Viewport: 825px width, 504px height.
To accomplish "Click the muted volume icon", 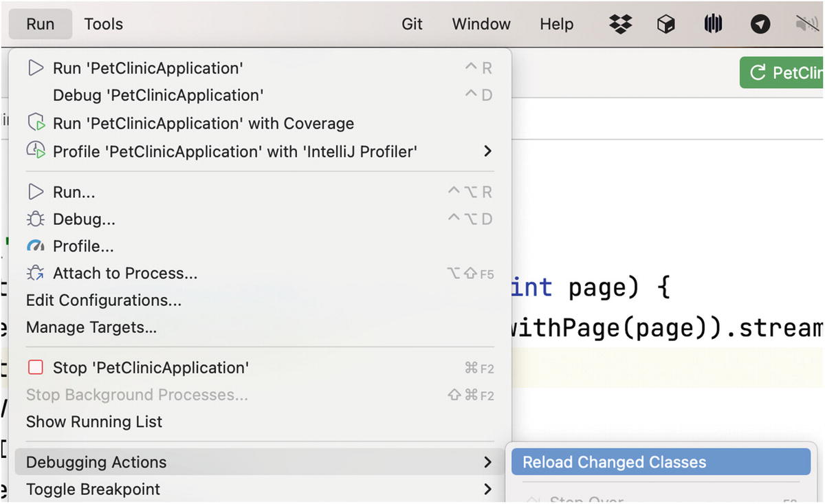I will 806,24.
